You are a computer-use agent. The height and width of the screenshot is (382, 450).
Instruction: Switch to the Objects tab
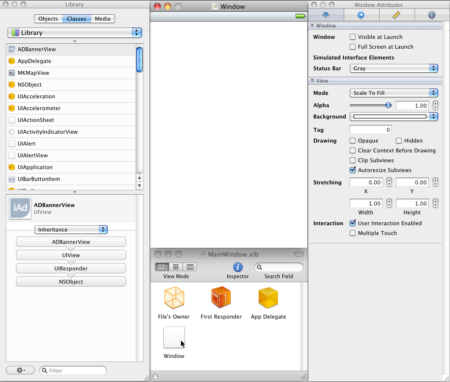coord(48,19)
